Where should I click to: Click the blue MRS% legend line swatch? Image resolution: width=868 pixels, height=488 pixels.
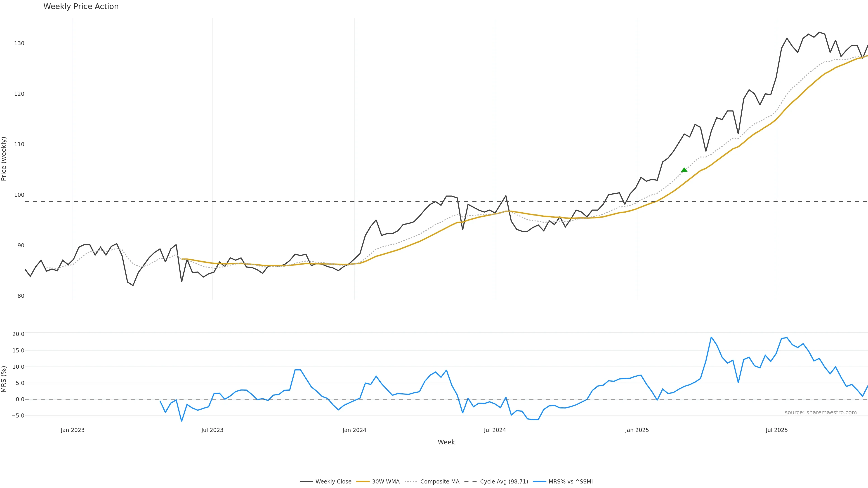tap(539, 482)
